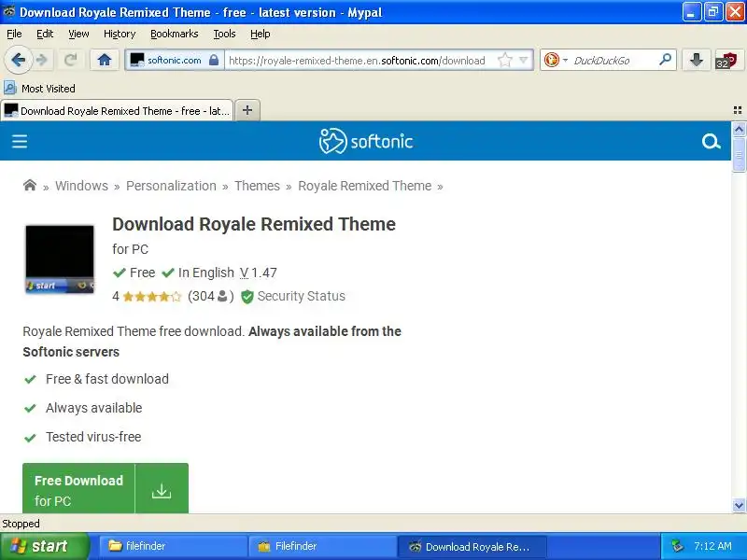Click the 'Tested virus-free' text
Screen dimensions: 747x560
point(93,437)
